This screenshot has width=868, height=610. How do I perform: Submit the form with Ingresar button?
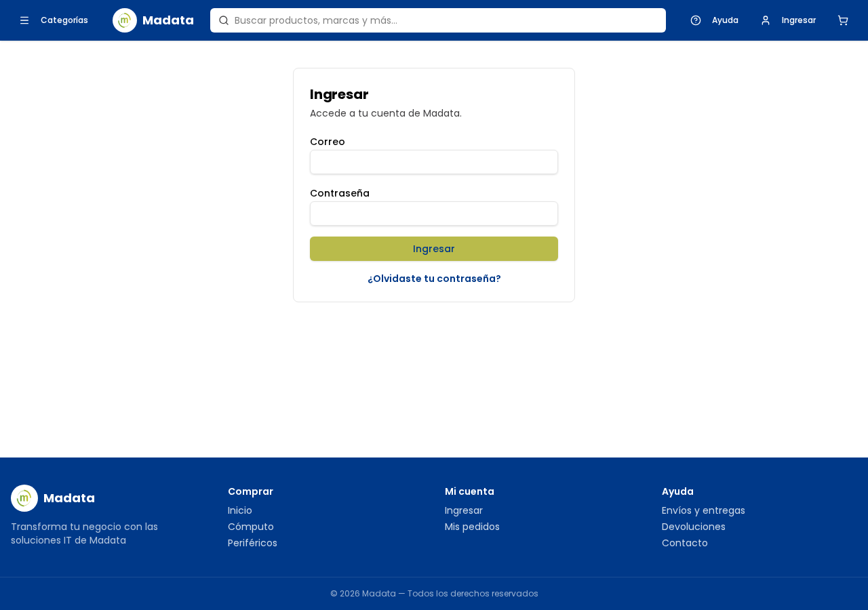coord(434,249)
